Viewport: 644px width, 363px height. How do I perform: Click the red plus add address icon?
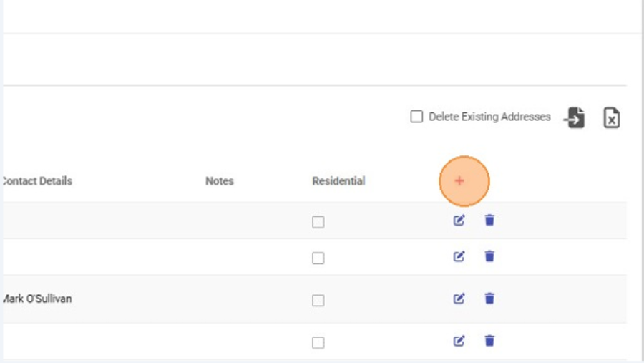[x=459, y=181]
